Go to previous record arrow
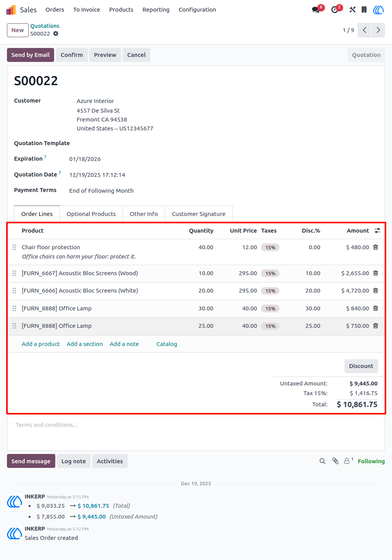392x560 pixels. (365, 30)
